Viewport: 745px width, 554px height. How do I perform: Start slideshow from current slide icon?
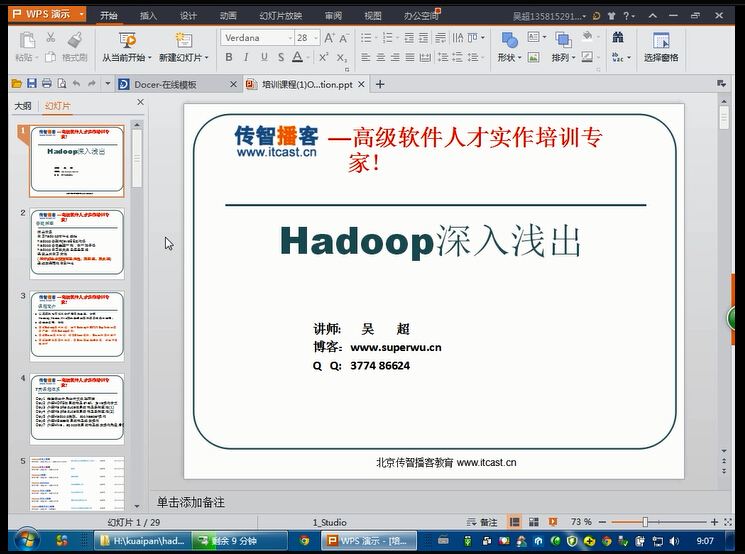tap(127, 40)
